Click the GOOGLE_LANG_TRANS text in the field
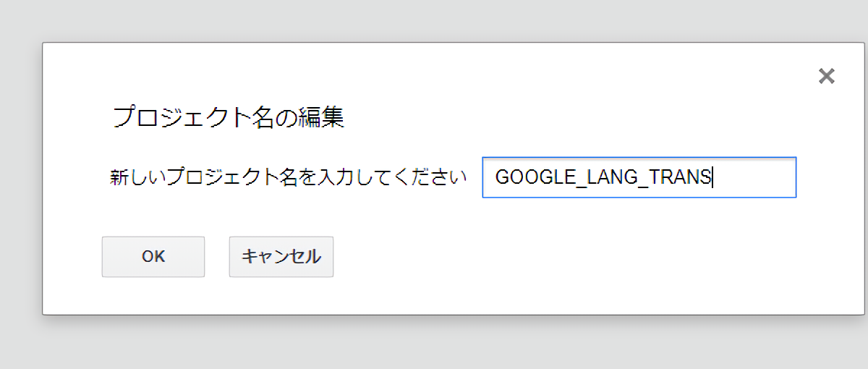Image resolution: width=868 pixels, height=369 pixels. [x=604, y=177]
